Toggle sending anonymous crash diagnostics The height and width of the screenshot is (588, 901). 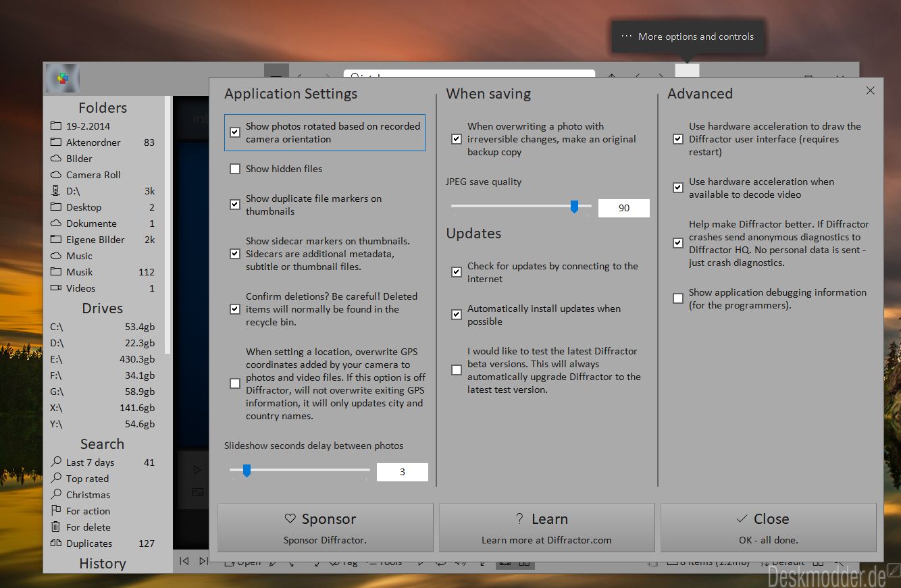tap(678, 243)
